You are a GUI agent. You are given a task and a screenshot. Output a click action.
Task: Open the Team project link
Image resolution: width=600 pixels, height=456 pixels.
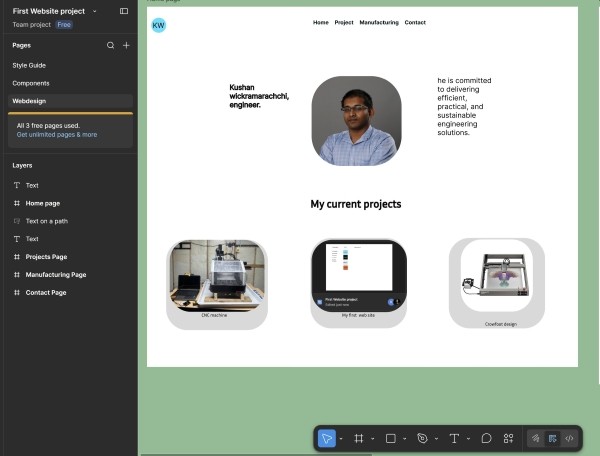[x=31, y=24]
